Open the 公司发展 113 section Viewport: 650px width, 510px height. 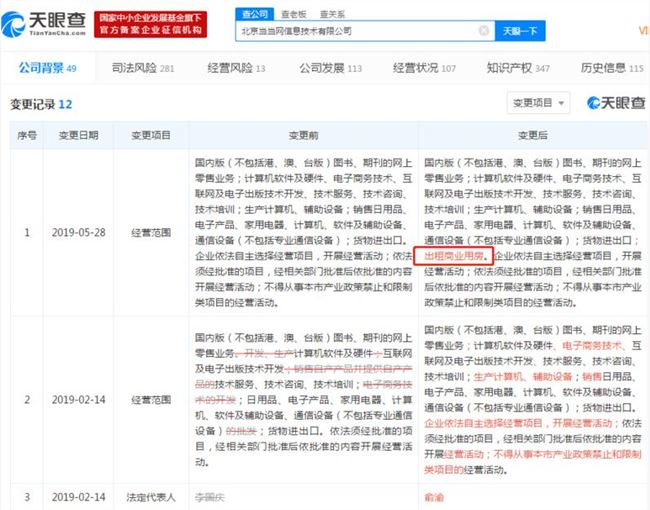[331, 68]
